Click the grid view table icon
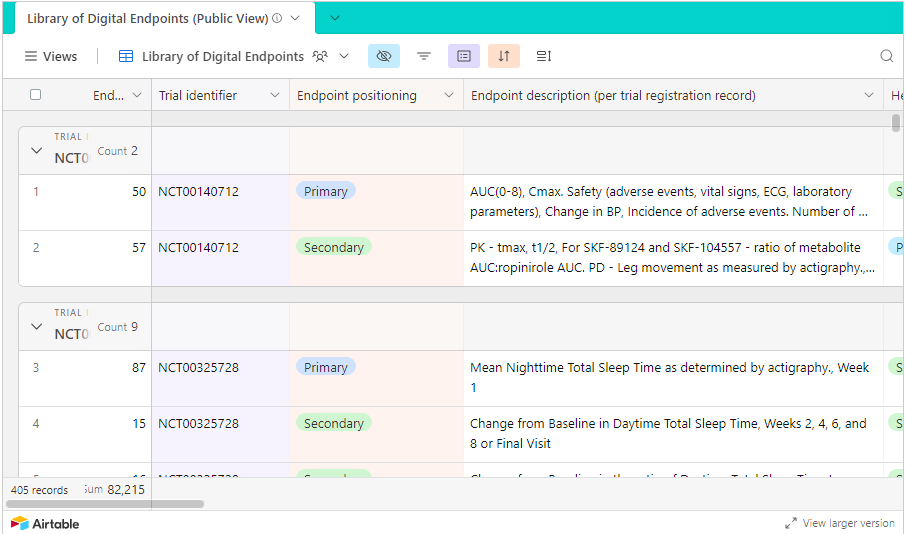Screen dimensions: 906x534 (x=125, y=56)
